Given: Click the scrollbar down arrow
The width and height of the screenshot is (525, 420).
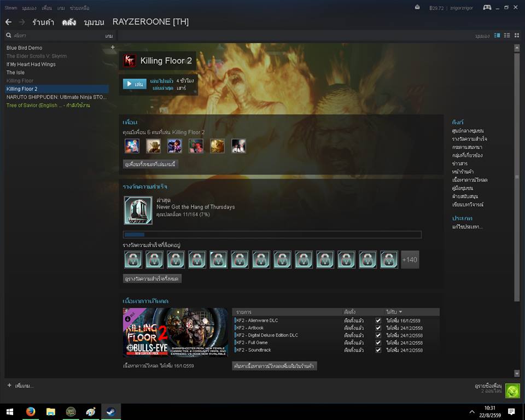Looking at the screenshot, I should pos(517,373).
